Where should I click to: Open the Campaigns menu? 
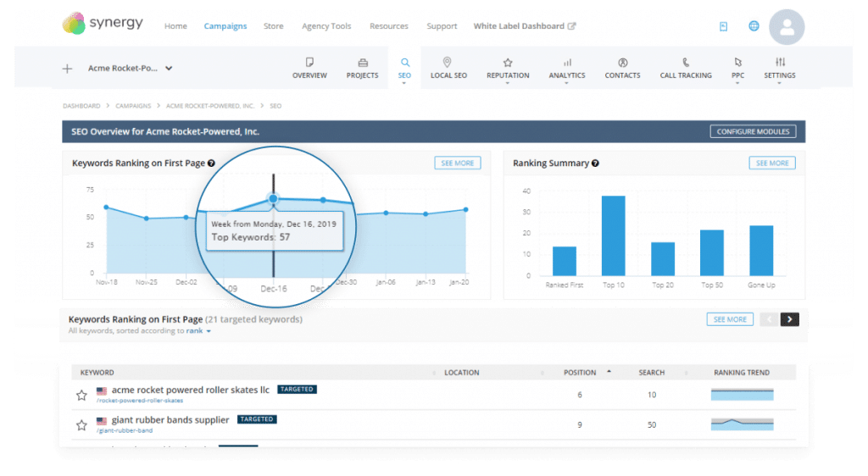point(225,26)
